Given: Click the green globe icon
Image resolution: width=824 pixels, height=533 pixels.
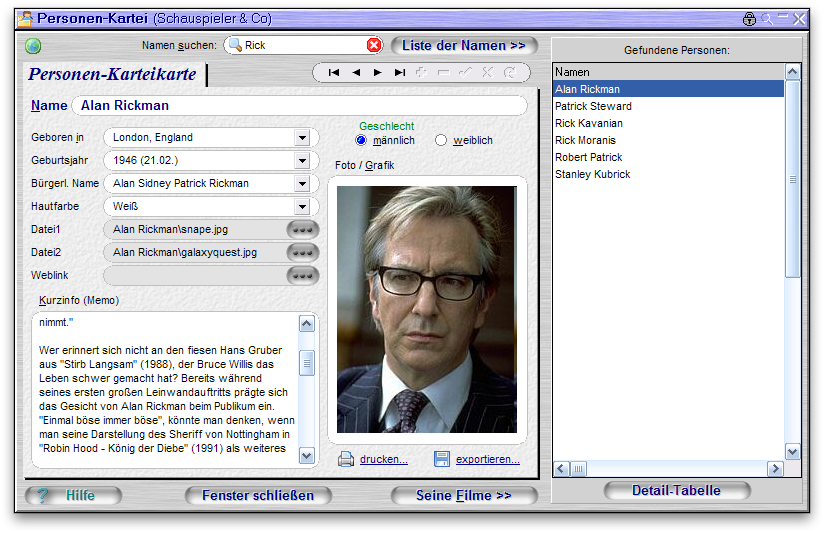Looking at the screenshot, I should [x=33, y=46].
